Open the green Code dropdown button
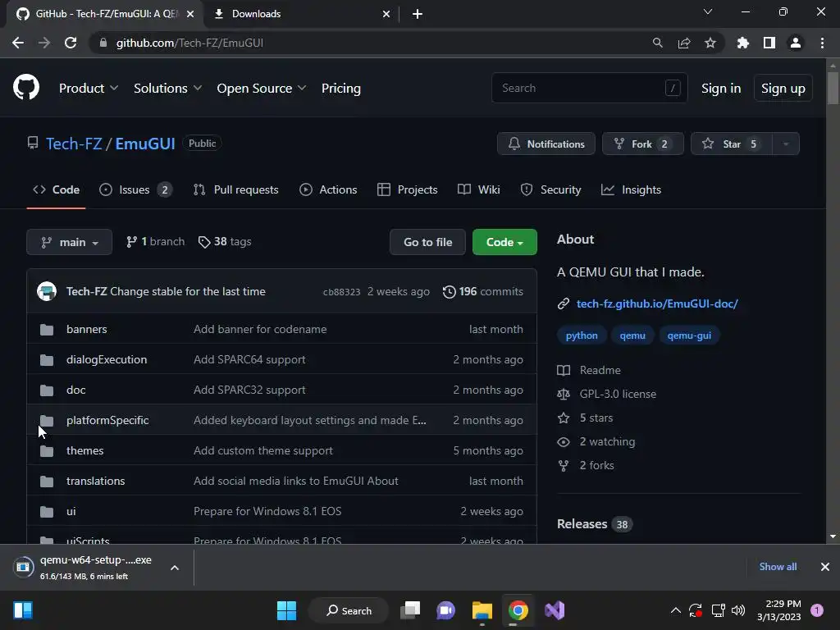This screenshot has width=840, height=630. (504, 242)
